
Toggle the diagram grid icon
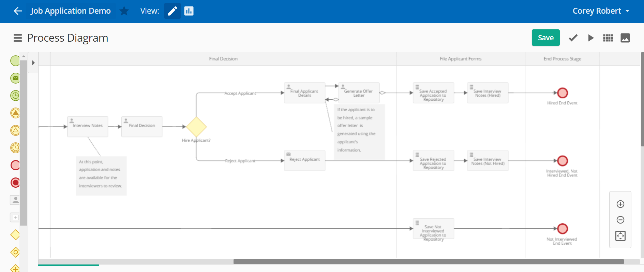608,38
